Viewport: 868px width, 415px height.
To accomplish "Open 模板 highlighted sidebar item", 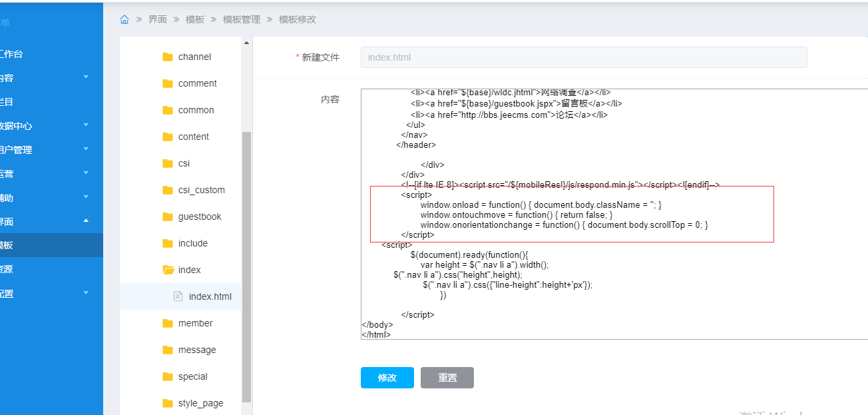I will (x=51, y=245).
